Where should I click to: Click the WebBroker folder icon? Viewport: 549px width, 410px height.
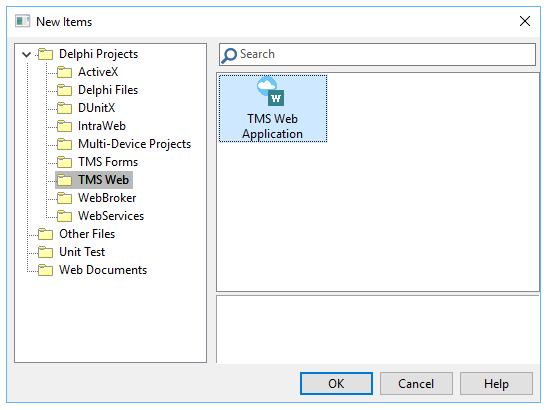(64, 198)
